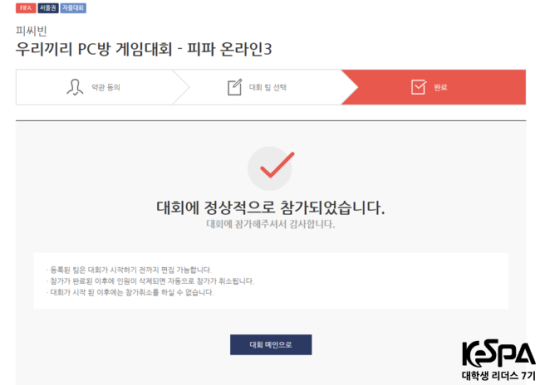Viewport: 540px width, 385px height.
Task: Click the edit-note icon in 대회 팀 선택 step
Action: (235, 87)
